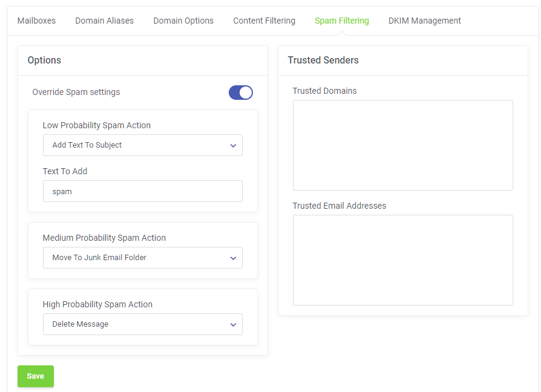Screen dimensions: 541x392
Task: Open the Medium Probability Spam Action dropdown
Action: tap(142, 258)
